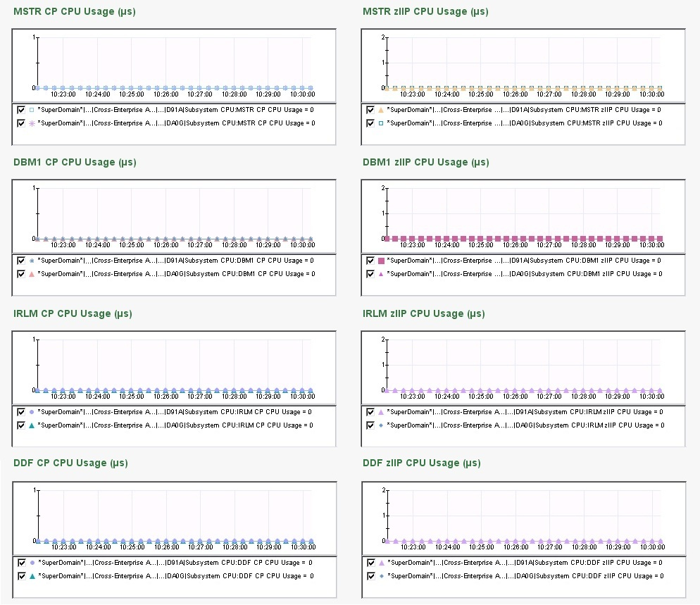Screen dimensions: 700x605
Task: Click blue star icon for D91A DBM1 CP
Action: point(32,261)
